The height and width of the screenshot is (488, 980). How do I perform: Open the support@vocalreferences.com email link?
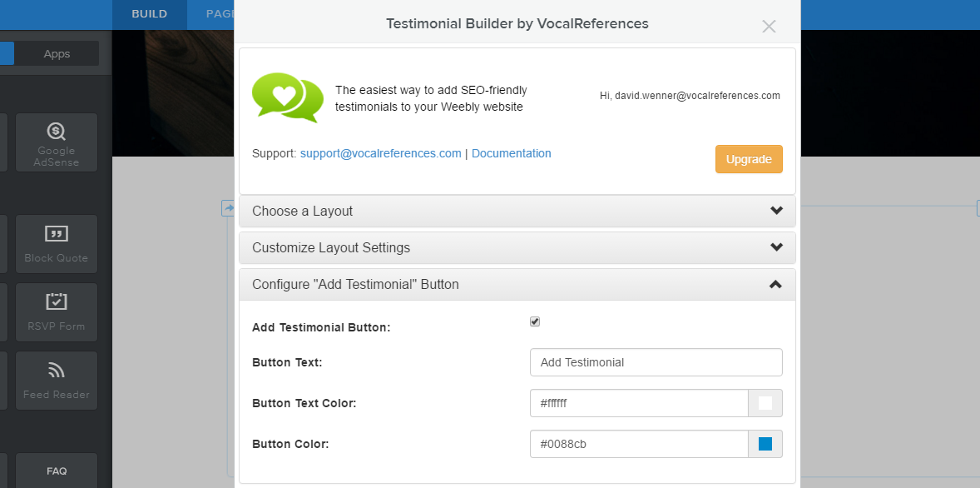coord(381,153)
